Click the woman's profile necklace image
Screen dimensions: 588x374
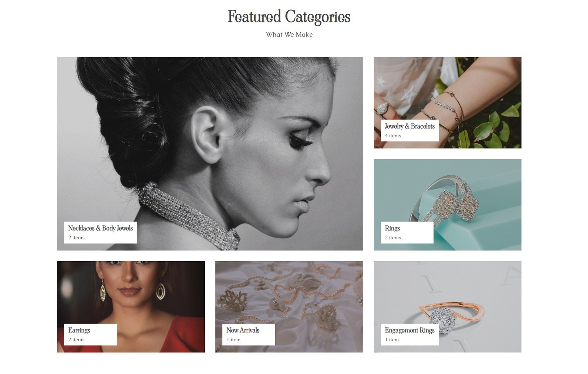click(x=210, y=154)
